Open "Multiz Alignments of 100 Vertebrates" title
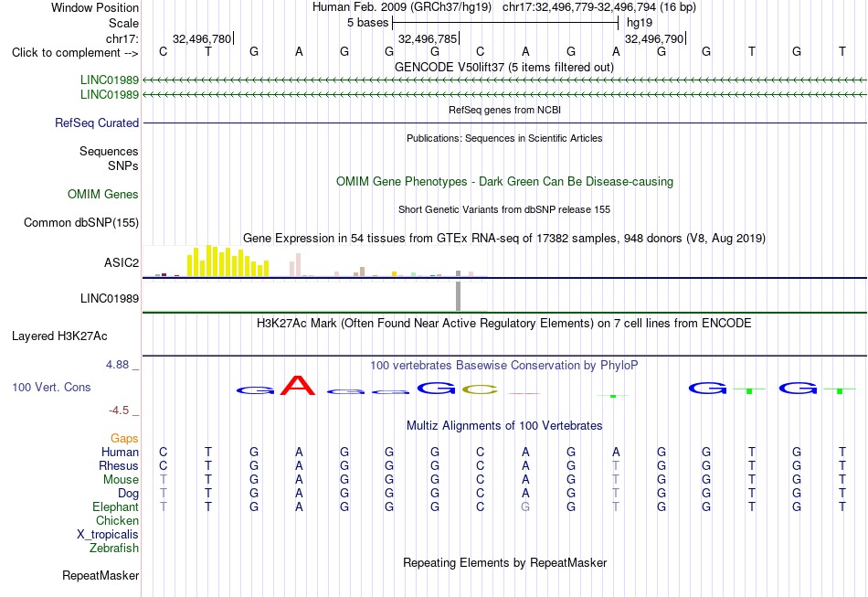This screenshot has height=597, width=868. (x=504, y=426)
